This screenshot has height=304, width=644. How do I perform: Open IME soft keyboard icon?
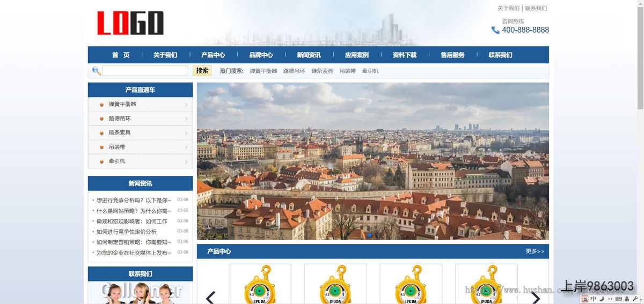pyautogui.click(x=618, y=299)
